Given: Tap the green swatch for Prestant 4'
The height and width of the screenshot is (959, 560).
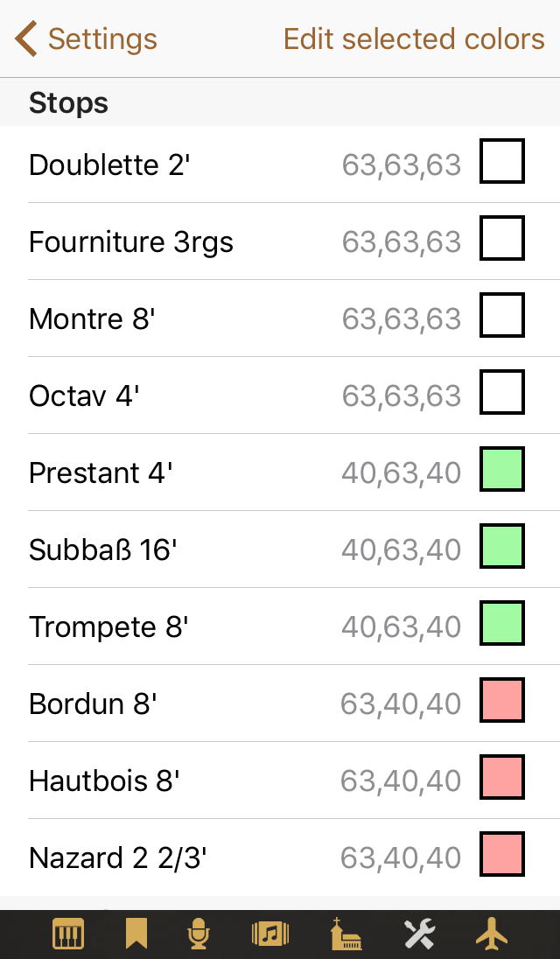Looking at the screenshot, I should click(502, 469).
